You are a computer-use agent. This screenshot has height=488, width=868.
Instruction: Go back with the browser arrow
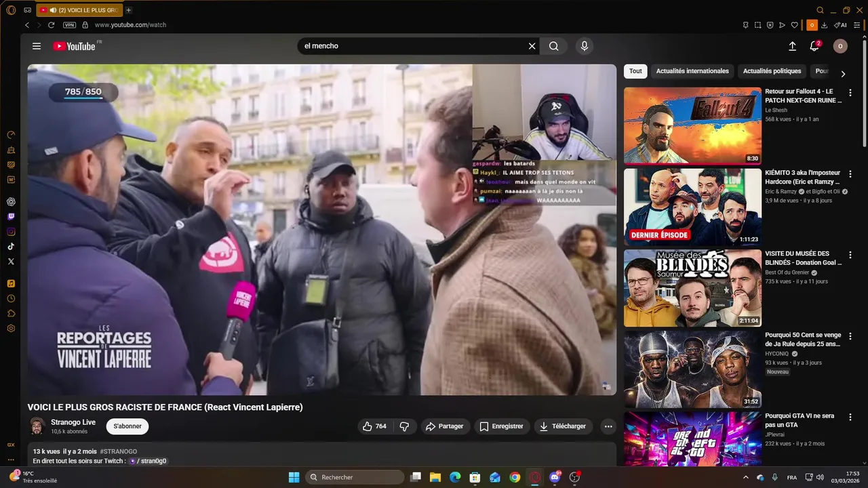[27, 25]
